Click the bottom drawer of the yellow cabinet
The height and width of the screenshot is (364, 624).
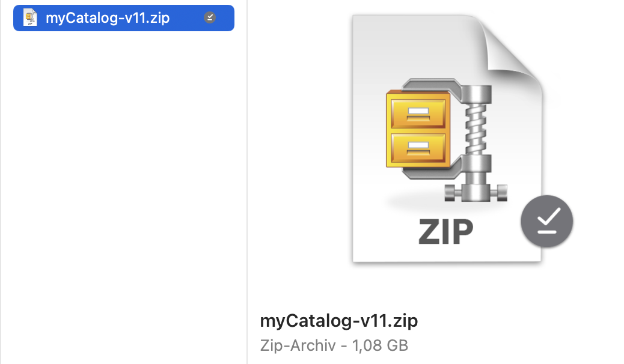418,148
